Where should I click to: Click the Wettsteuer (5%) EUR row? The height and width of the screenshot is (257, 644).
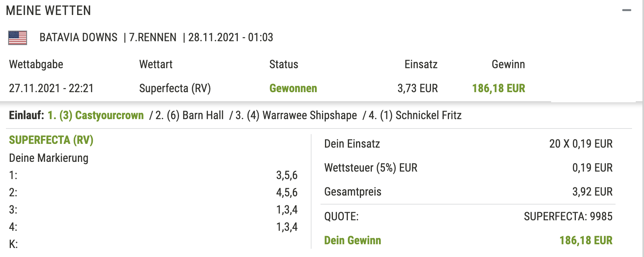[468, 168]
